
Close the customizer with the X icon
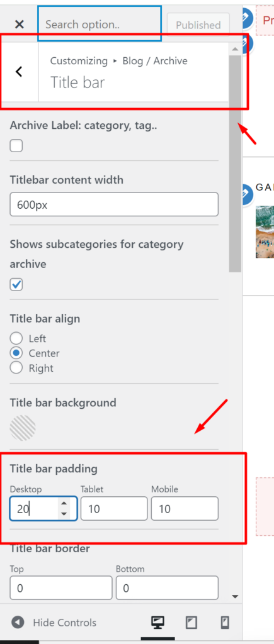pos(20,25)
